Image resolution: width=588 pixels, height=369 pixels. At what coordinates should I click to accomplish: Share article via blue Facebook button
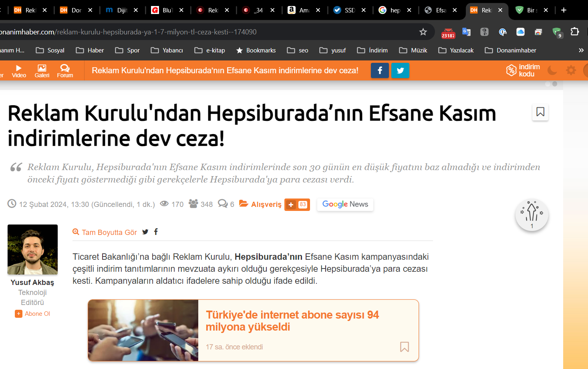[379, 70]
